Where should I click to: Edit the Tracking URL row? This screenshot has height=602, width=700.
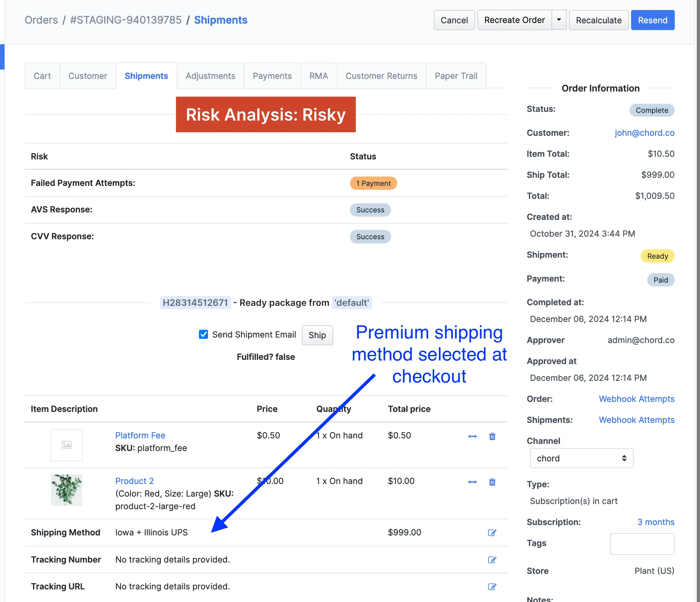[492, 586]
